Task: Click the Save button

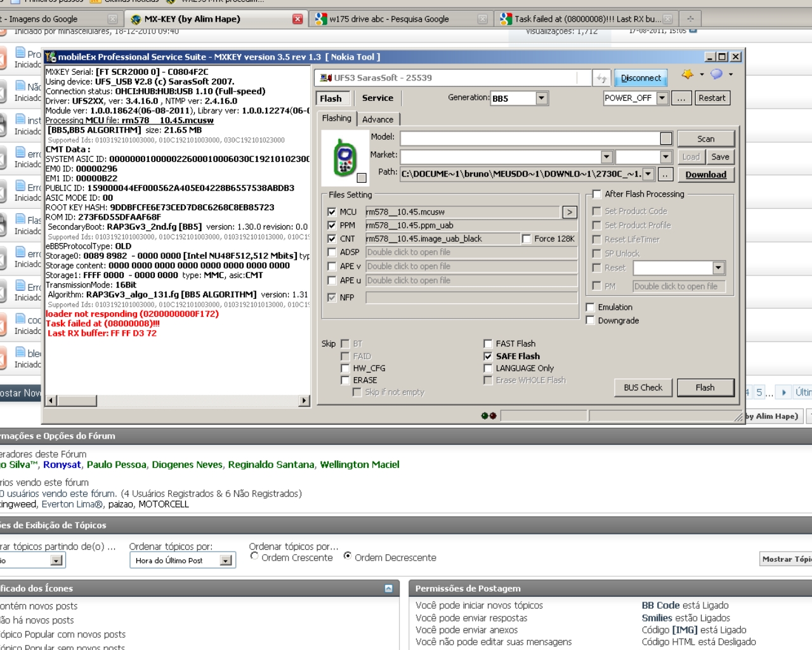Action: pos(720,157)
